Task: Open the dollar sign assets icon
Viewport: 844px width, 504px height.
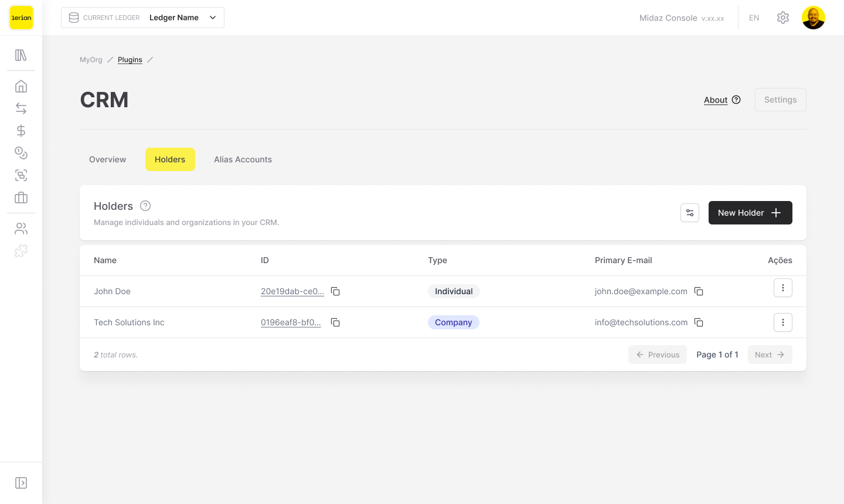Action: pos(21,131)
